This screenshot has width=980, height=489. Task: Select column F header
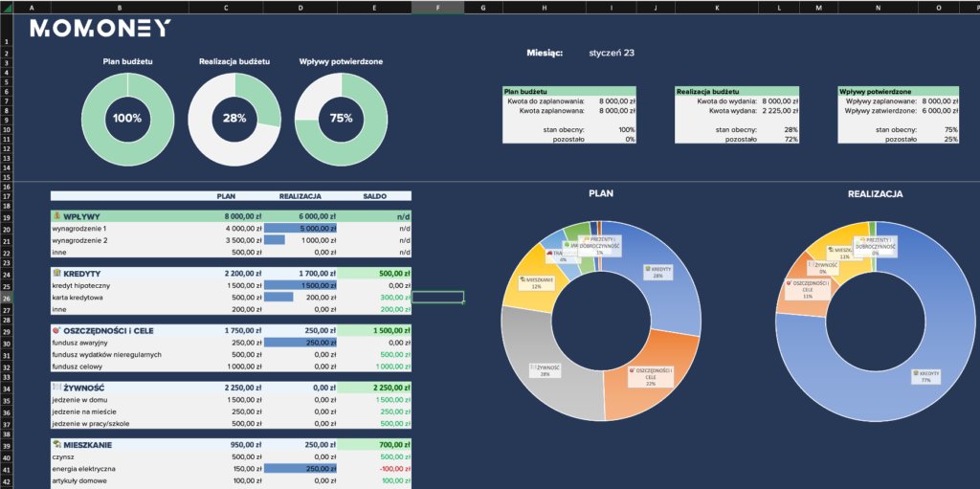pos(437,8)
